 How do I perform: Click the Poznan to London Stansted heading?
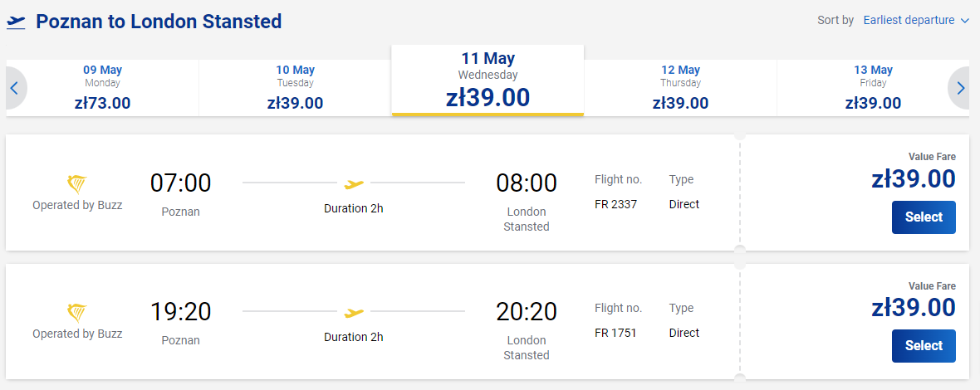[x=159, y=22]
